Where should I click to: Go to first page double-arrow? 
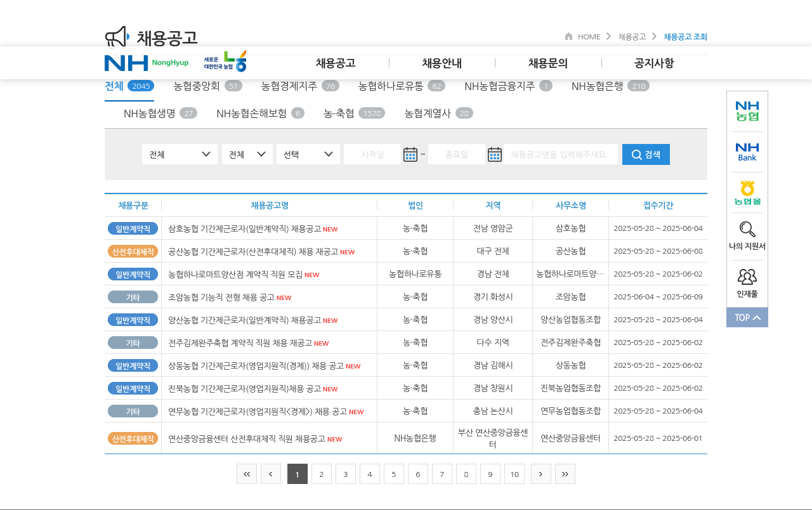point(247,474)
